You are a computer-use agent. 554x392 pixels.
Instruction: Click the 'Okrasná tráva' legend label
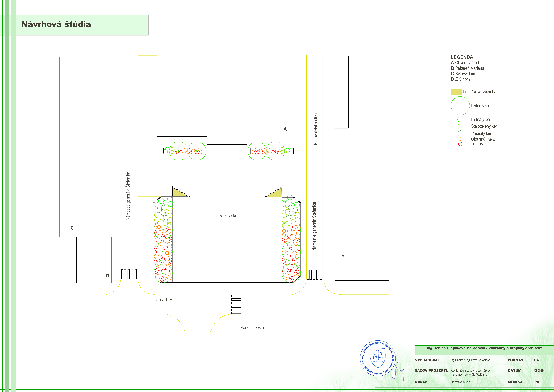pos(483,139)
